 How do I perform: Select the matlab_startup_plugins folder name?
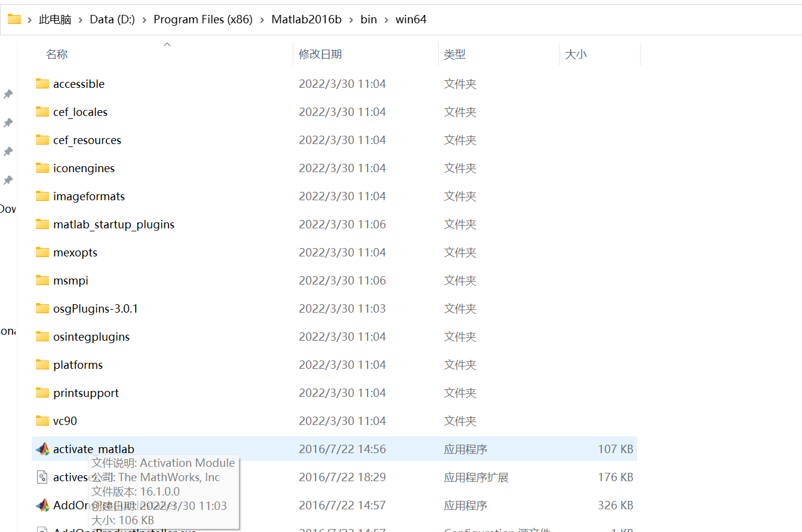pyautogui.click(x=114, y=224)
